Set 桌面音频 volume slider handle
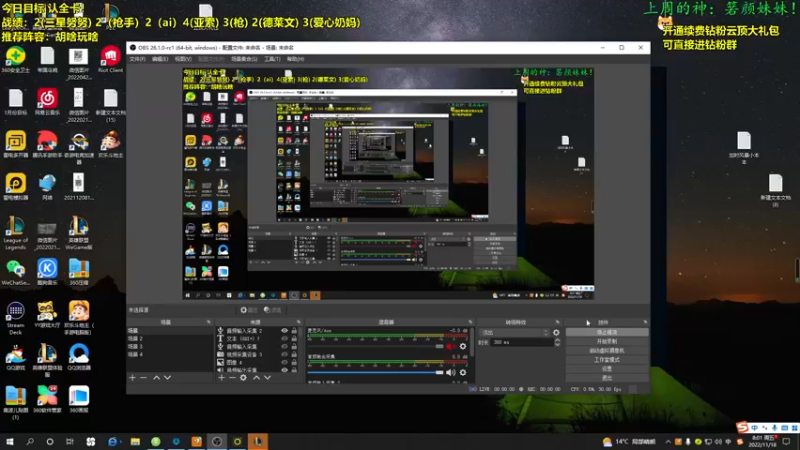 (439, 372)
